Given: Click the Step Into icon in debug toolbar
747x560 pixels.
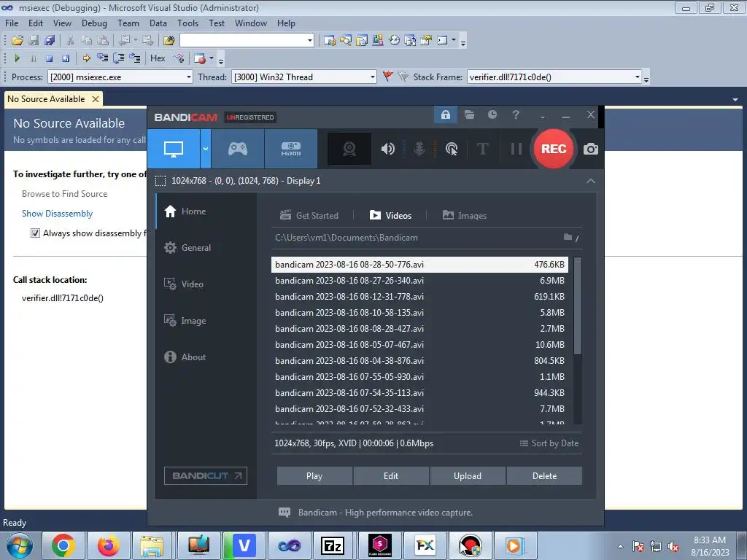Looking at the screenshot, I should [102, 58].
